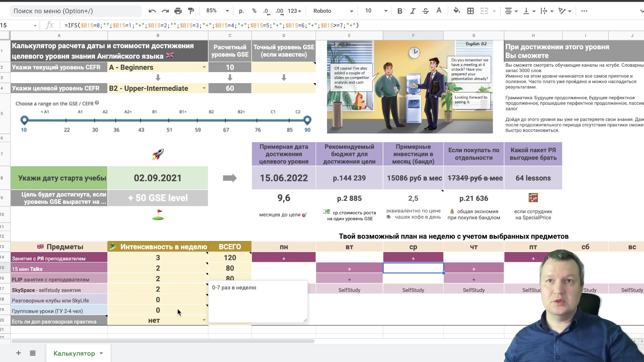644x362 pixels.
Task: Click the Print icon
Action: pos(178,11)
